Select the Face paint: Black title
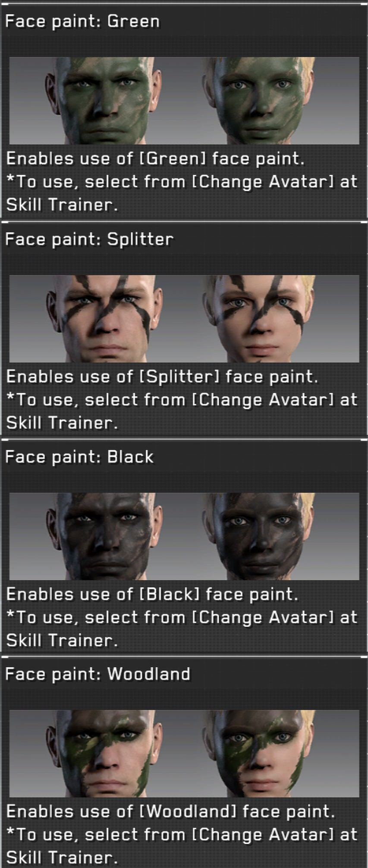 [x=79, y=456]
